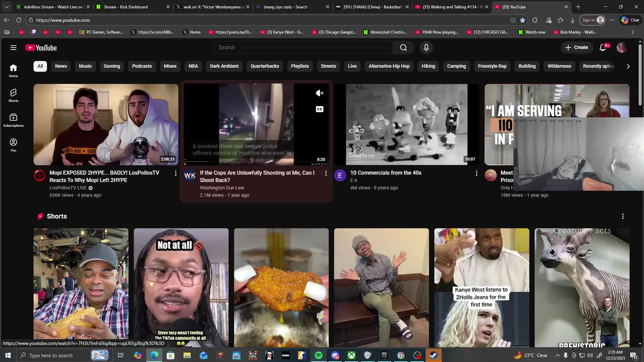Open Steam from the taskbar
Viewport: 644px width, 362px height.
point(433,355)
